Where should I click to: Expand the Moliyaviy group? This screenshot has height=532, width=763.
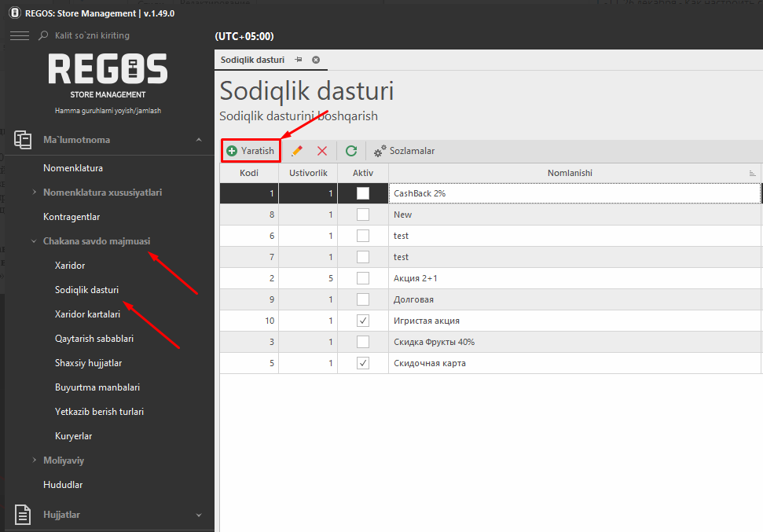click(34, 460)
